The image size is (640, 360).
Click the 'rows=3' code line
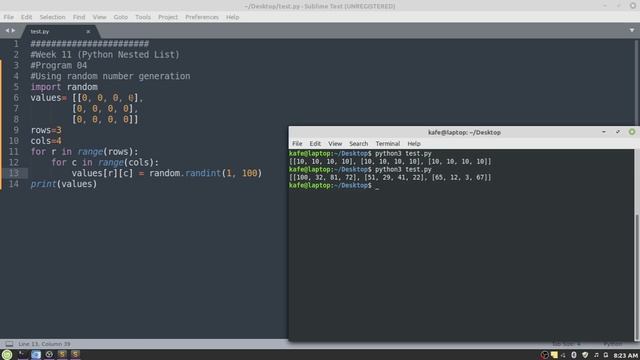pyautogui.click(x=46, y=130)
